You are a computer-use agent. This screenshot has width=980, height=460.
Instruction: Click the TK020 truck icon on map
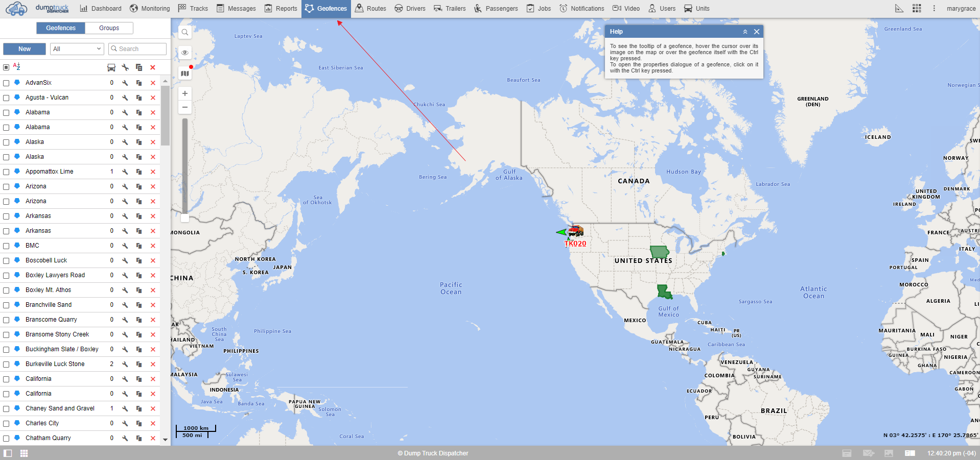point(576,231)
